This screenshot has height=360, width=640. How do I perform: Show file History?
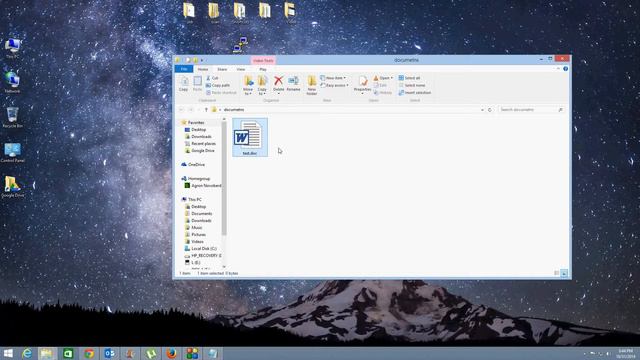(382, 93)
